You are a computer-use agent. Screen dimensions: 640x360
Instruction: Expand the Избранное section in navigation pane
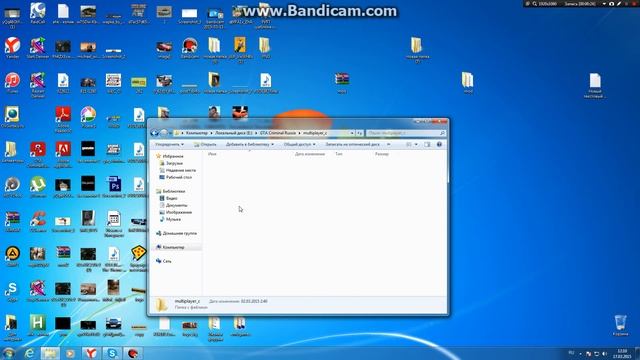click(170, 156)
